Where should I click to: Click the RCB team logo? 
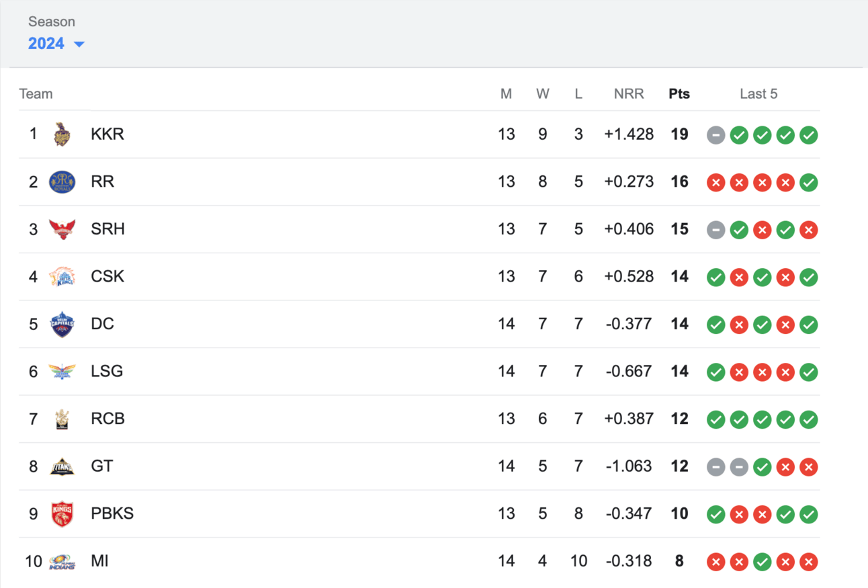point(62,419)
